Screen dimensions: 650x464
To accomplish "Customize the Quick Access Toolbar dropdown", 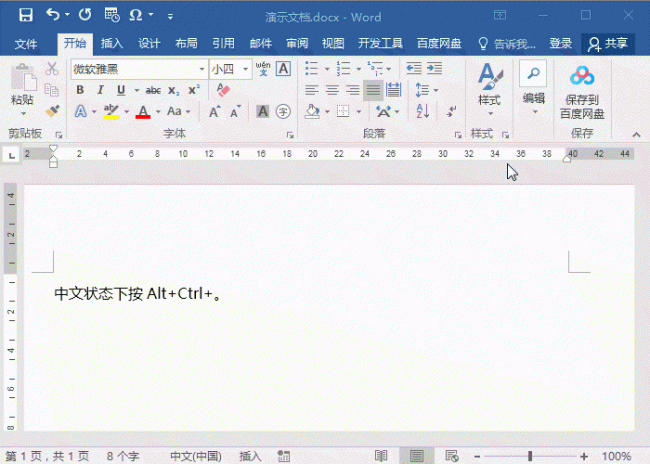I will (x=170, y=17).
